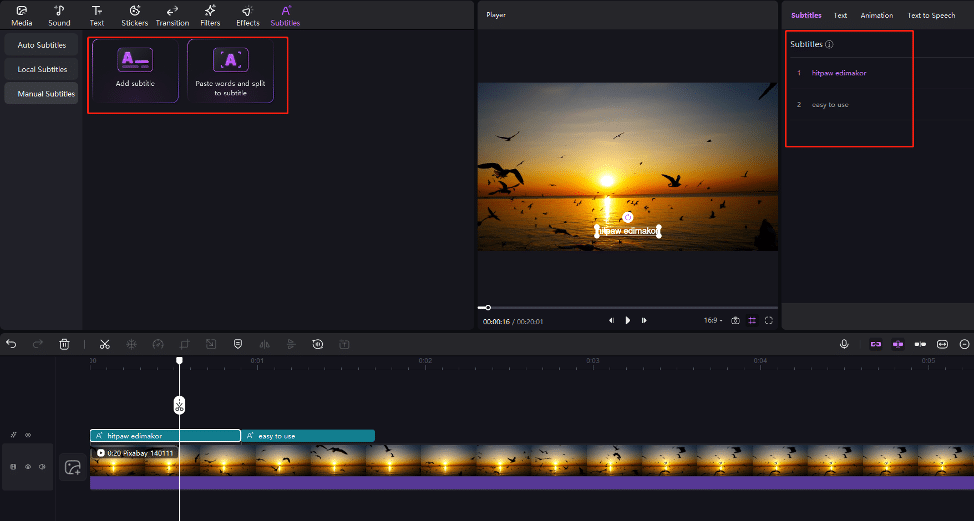
Task: Click the microphone voiceover record icon
Action: pyautogui.click(x=844, y=344)
